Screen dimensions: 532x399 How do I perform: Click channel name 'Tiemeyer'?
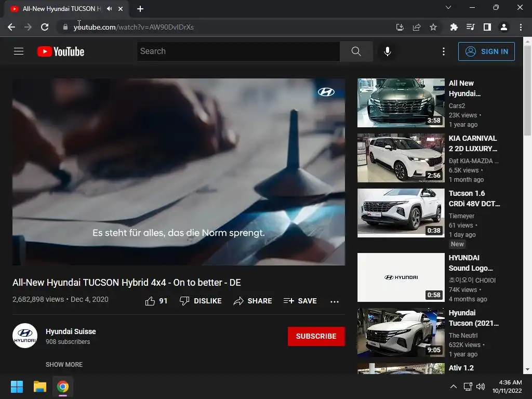point(461,216)
